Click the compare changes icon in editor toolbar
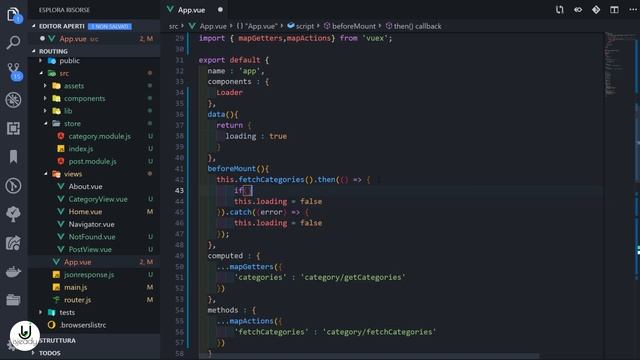640x360 pixels. click(x=560, y=9)
